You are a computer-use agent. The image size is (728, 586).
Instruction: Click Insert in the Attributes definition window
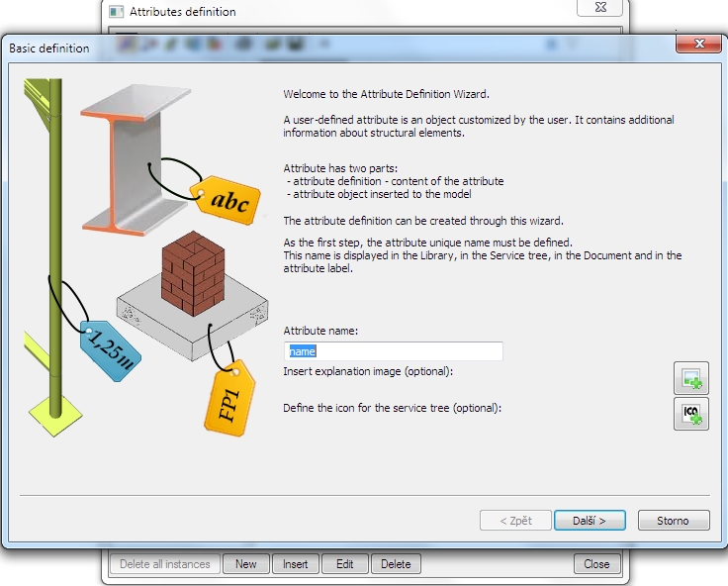tap(295, 564)
